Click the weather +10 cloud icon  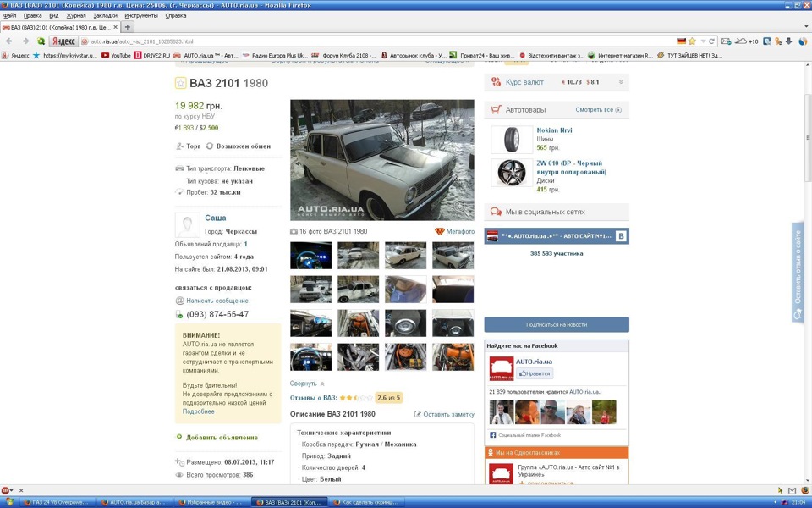(x=747, y=41)
